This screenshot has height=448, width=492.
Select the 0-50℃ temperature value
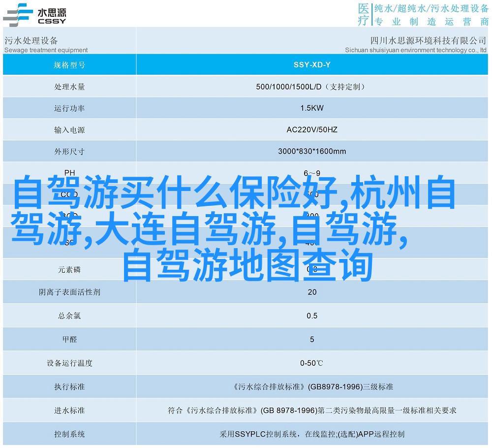tap(311, 363)
